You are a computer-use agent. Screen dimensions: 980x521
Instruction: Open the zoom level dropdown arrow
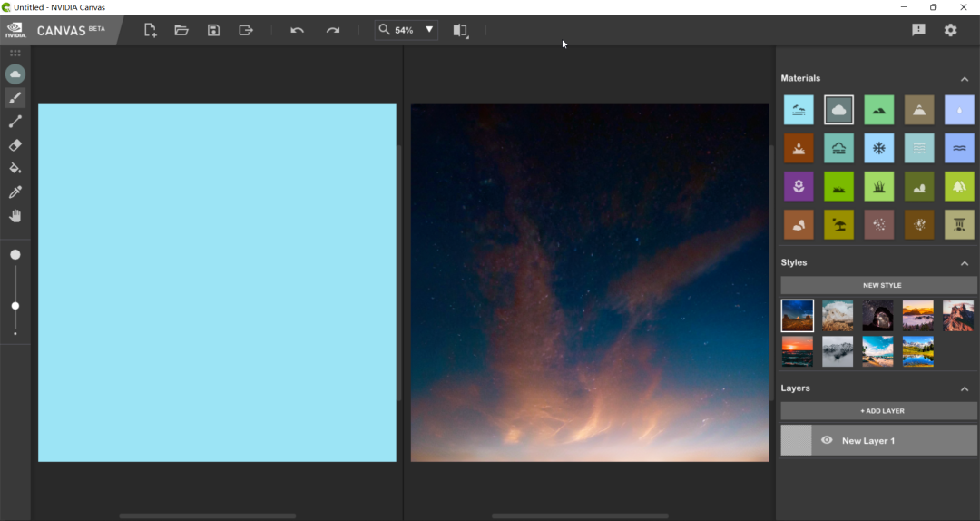tap(429, 29)
